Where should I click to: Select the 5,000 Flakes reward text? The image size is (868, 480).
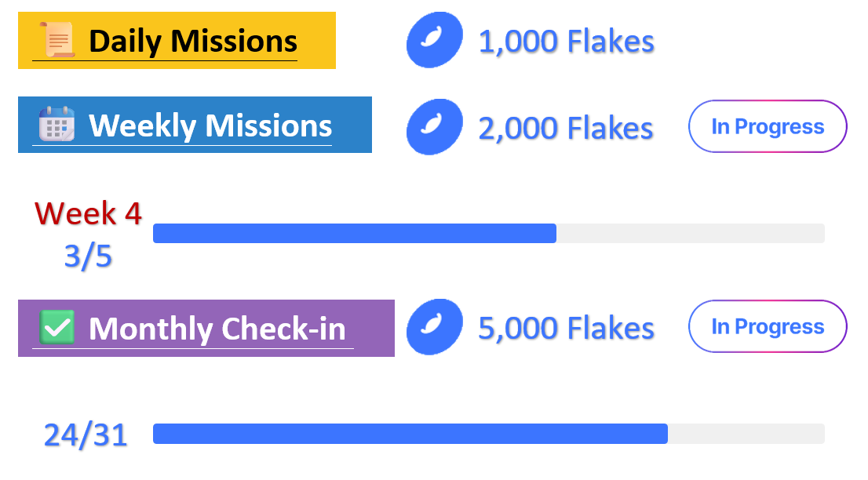(x=566, y=328)
